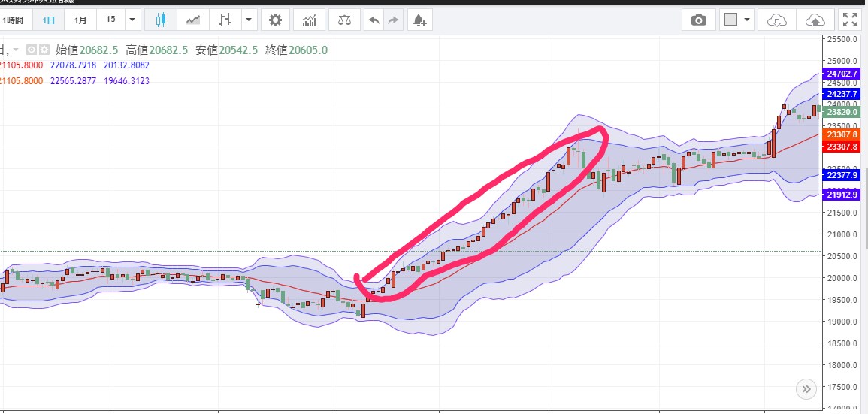Click indicator value 22078.7918
The width and height of the screenshot is (868, 414).
coord(73,65)
